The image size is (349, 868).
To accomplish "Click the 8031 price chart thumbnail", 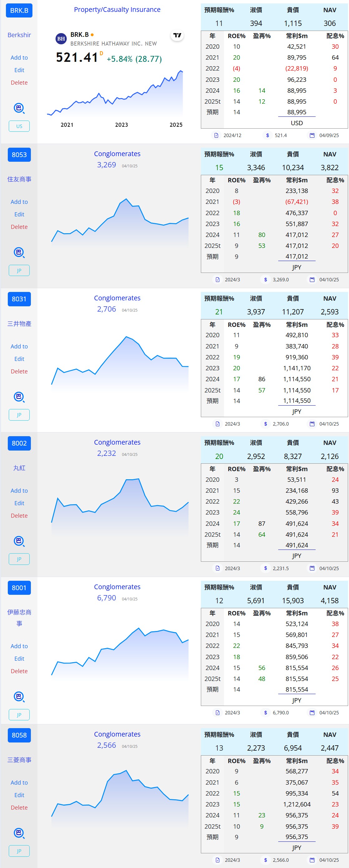I will click(120, 364).
